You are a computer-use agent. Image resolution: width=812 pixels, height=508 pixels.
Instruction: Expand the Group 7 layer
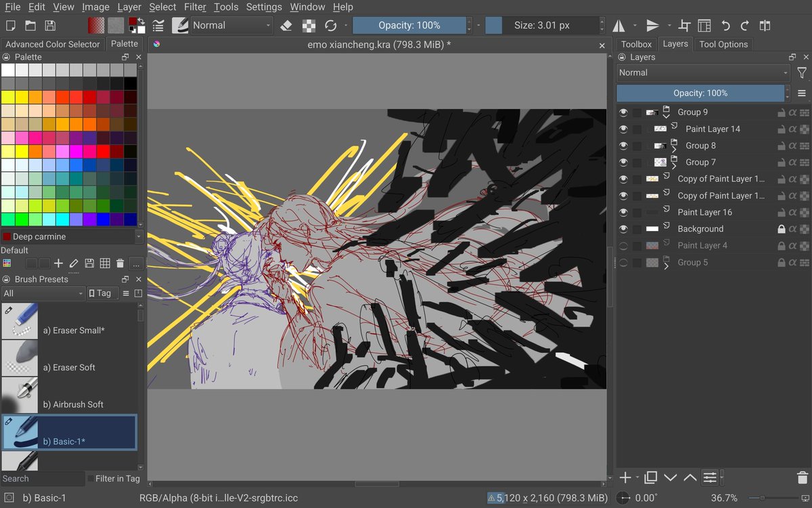[674, 166]
